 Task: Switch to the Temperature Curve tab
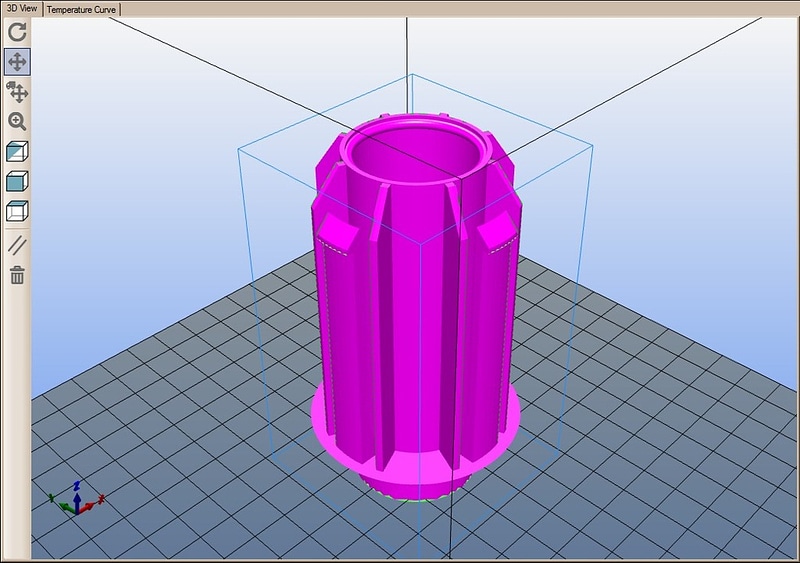pyautogui.click(x=81, y=10)
